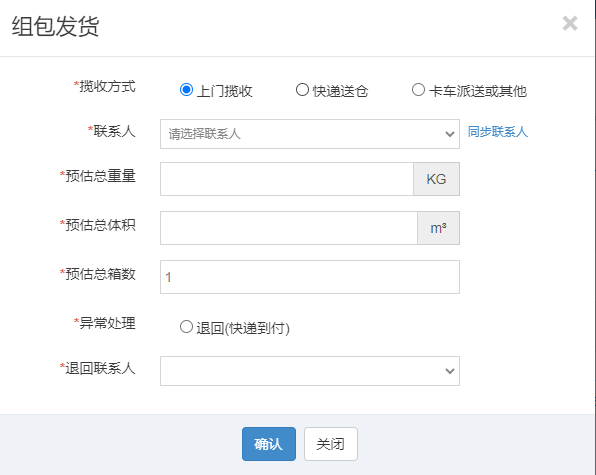Click the 同步联系人 link
Viewport: 596px width, 475px height.
pos(498,132)
